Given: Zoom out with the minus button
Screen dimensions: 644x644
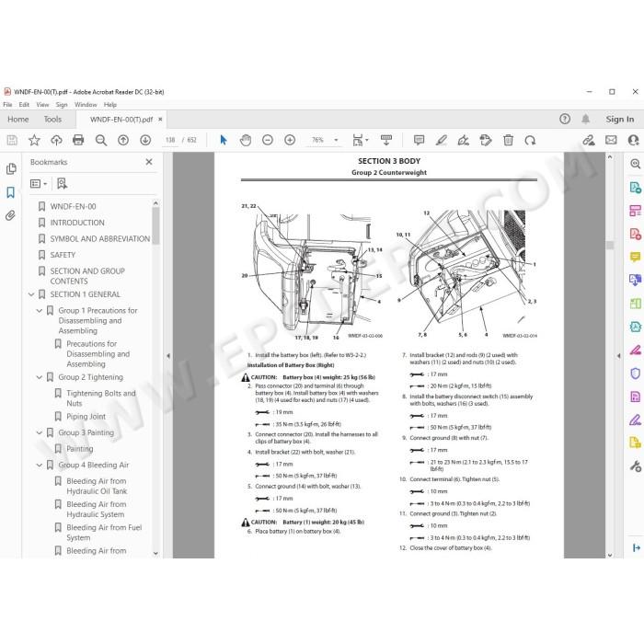Looking at the screenshot, I should coord(268,140).
